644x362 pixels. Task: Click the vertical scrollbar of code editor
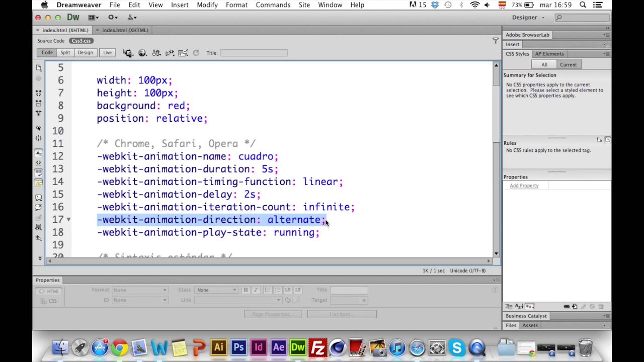[496, 159]
